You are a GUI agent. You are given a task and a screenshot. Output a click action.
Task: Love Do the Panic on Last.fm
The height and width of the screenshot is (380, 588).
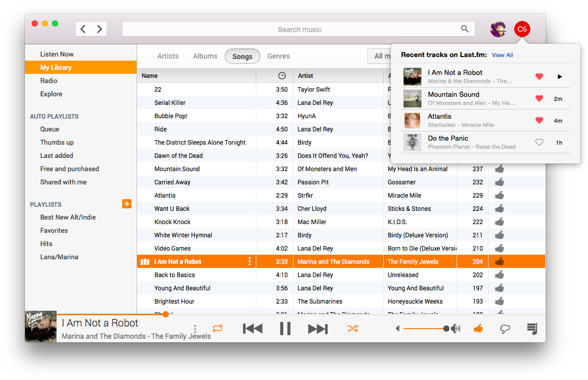point(539,143)
